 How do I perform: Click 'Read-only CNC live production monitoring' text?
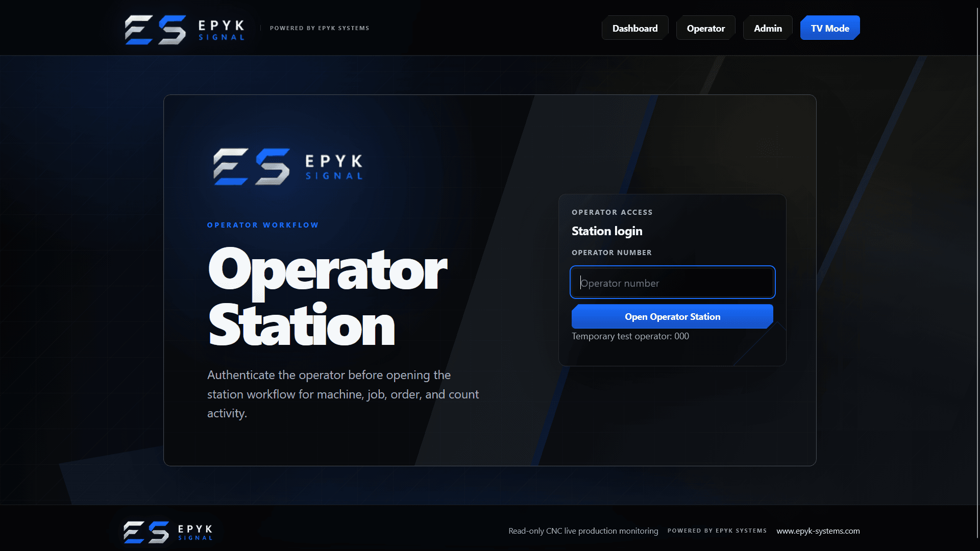(583, 531)
